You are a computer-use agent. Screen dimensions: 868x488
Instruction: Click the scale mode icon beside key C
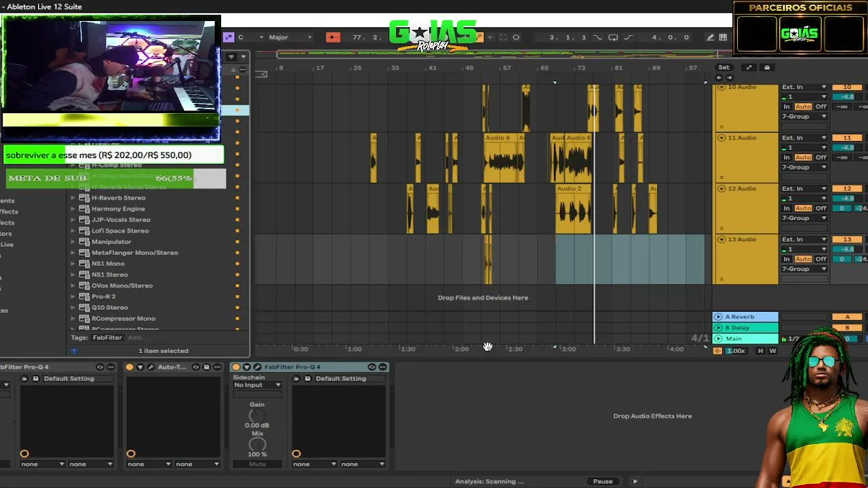coord(229,37)
